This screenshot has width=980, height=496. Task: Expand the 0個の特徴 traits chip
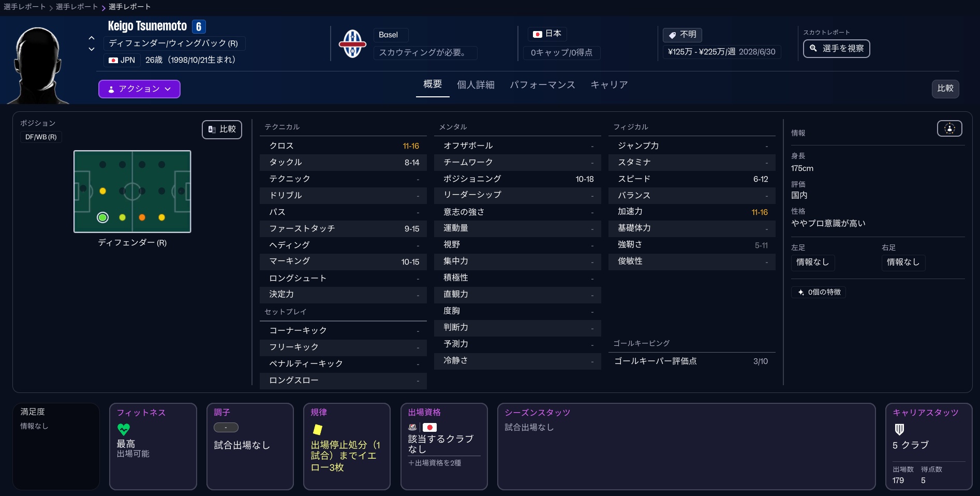tap(819, 293)
